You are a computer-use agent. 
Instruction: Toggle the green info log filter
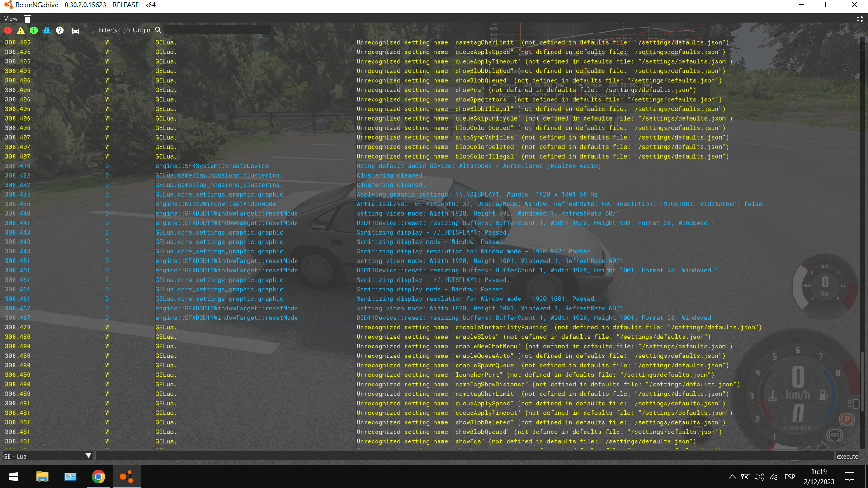(34, 30)
